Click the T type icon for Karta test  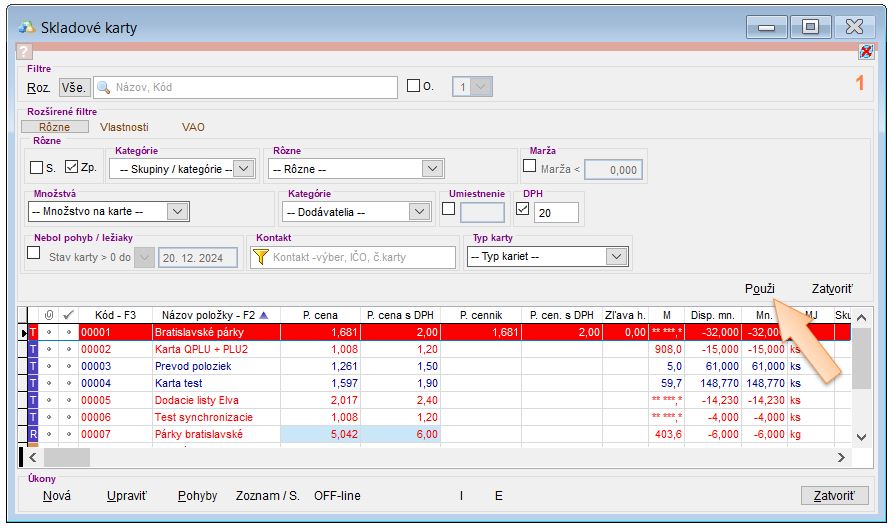point(33,383)
